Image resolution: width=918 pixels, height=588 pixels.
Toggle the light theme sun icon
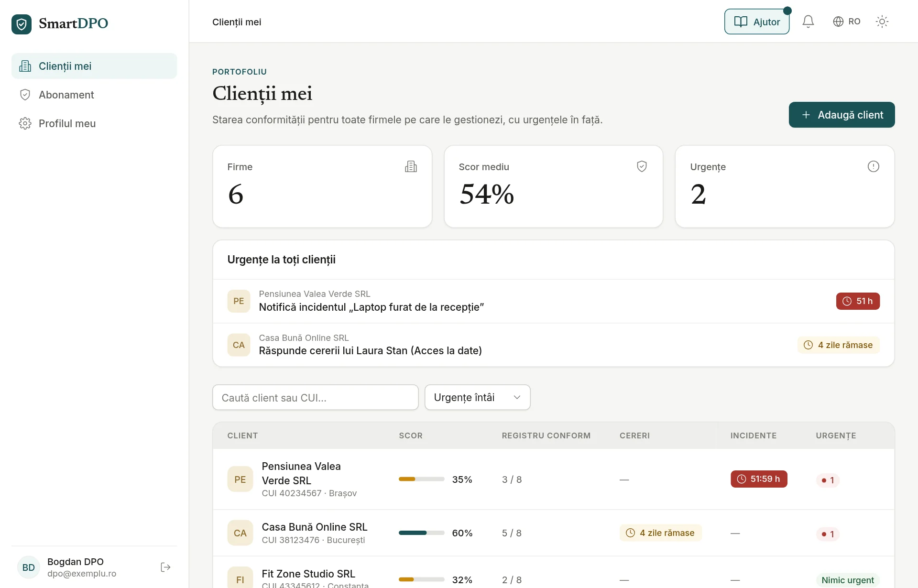pos(882,22)
